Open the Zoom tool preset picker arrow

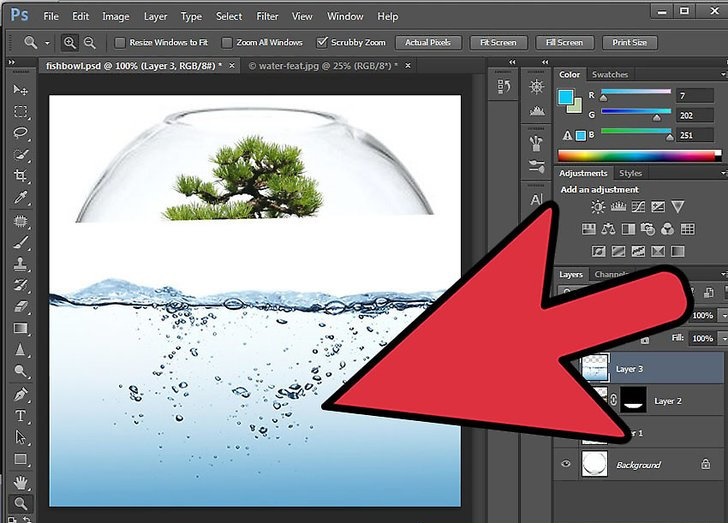[47, 43]
